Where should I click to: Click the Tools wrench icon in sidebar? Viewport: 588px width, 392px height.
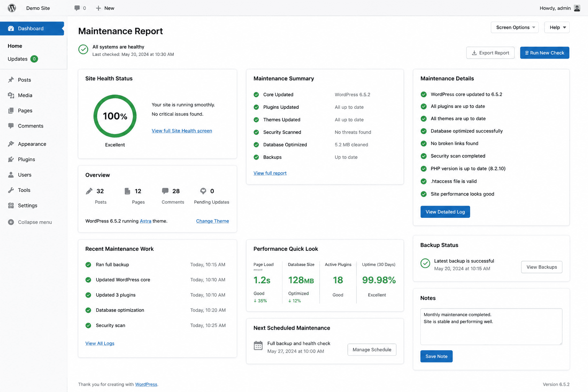(x=11, y=190)
